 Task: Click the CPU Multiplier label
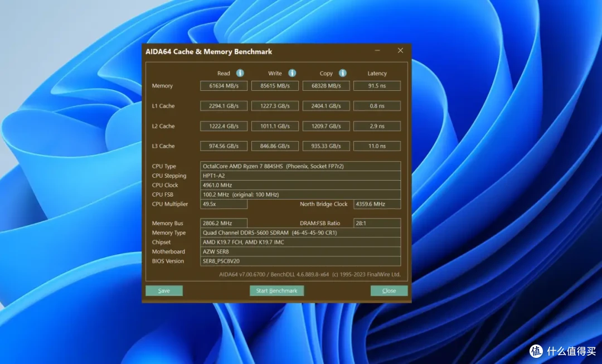click(170, 204)
